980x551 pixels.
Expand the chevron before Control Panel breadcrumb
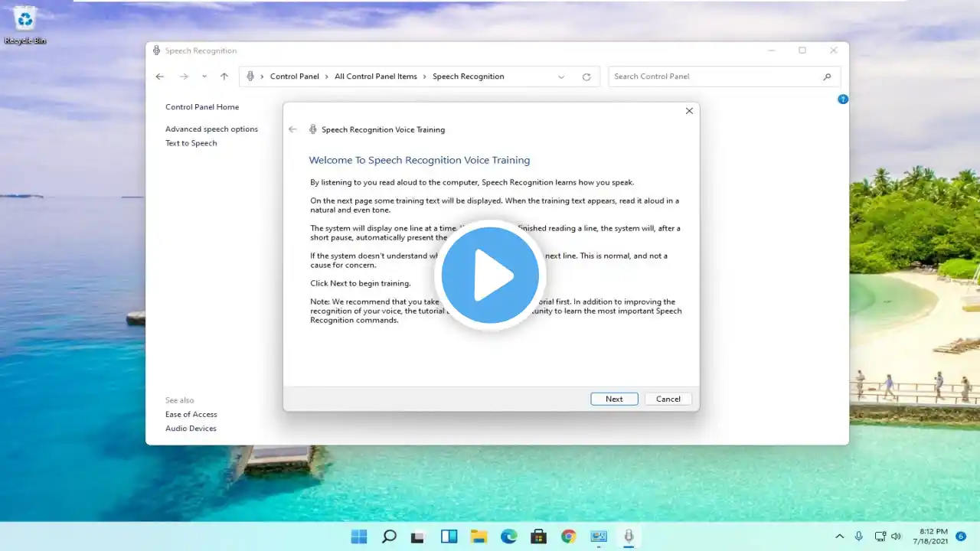(262, 77)
